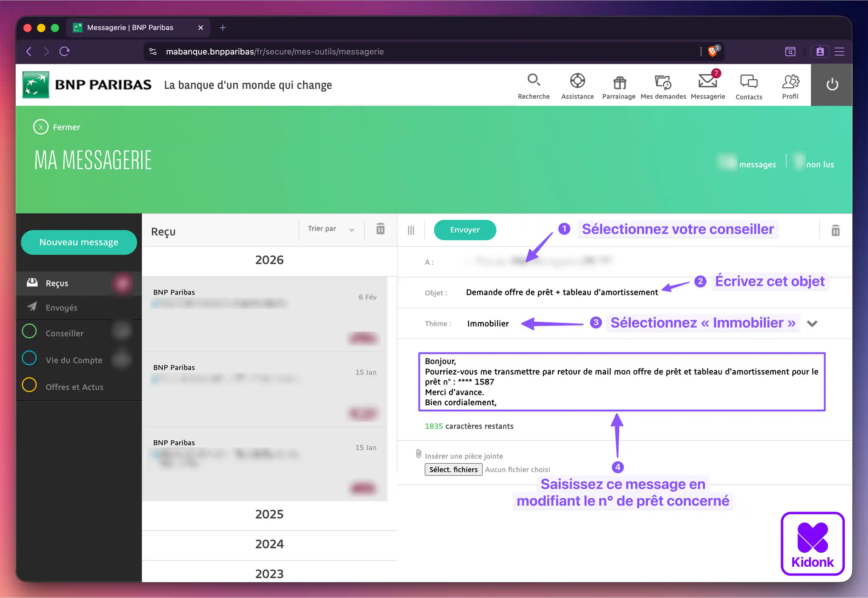
Task: Open the Messagerie envelope icon
Action: pyautogui.click(x=708, y=80)
